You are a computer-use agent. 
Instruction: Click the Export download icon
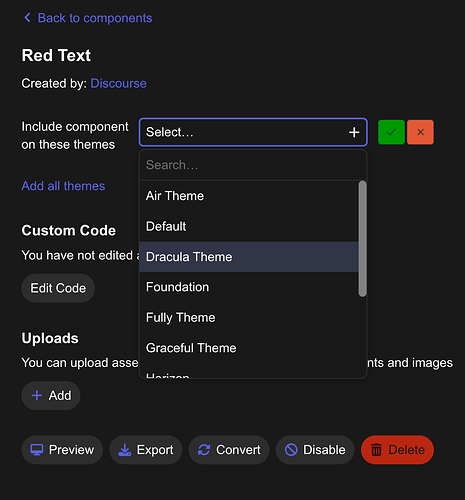(125, 450)
